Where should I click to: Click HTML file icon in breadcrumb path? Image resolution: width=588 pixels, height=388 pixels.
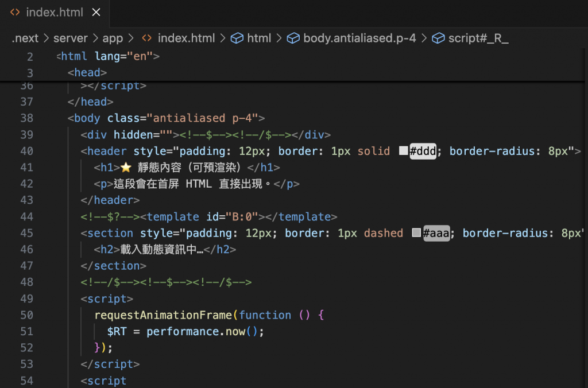(147, 38)
